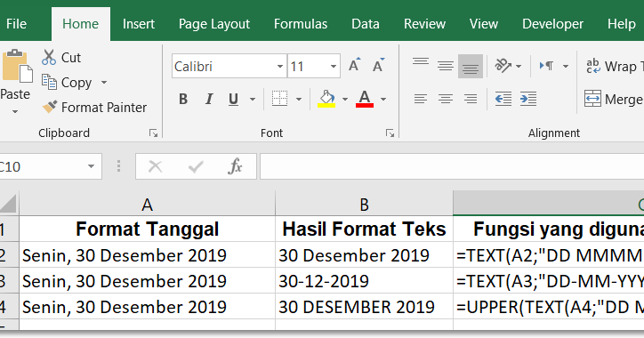Click the text direction paragraph icon
Viewport: 644px width, 338px height.
[x=547, y=66]
